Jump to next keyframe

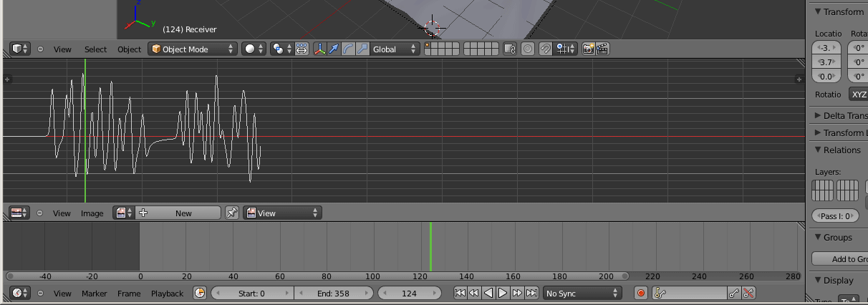point(517,293)
